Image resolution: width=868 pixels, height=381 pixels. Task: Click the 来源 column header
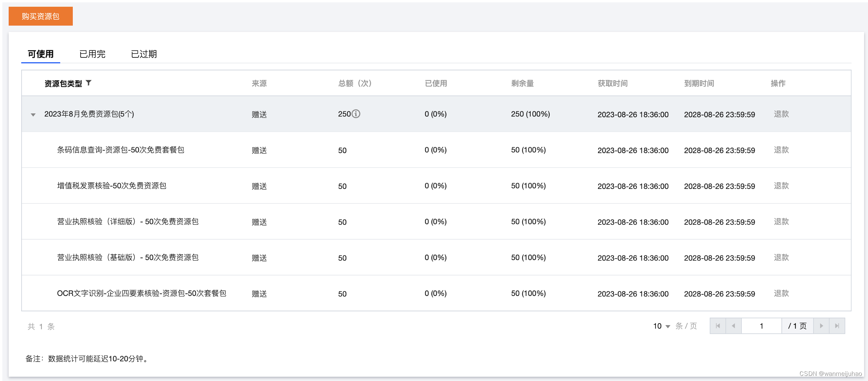click(259, 83)
